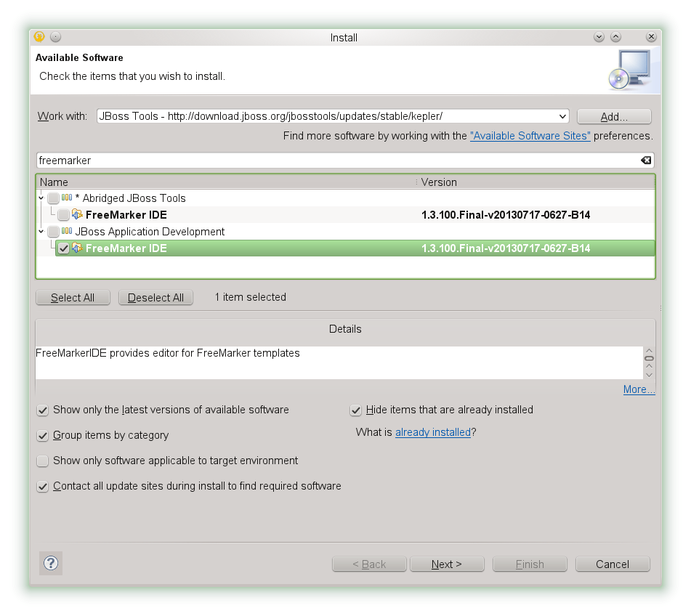Image resolution: width=691 pixels, height=616 pixels.
Task: Enable Show only software applicable to target environment
Action: tap(43, 461)
